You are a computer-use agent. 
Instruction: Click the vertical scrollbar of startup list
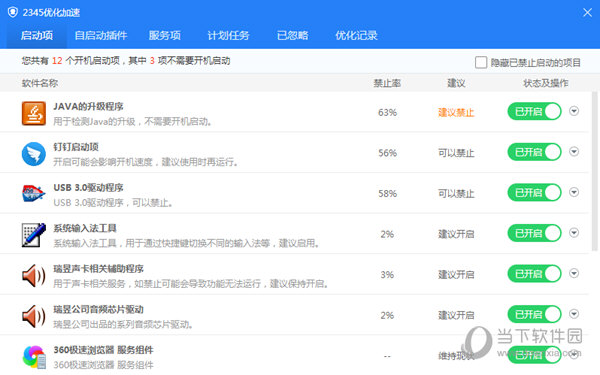[x=595, y=171]
